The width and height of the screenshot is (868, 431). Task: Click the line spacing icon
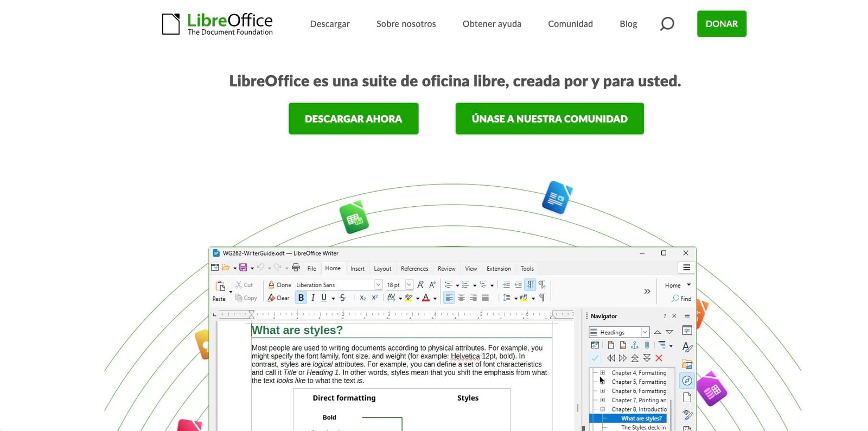pos(506,297)
